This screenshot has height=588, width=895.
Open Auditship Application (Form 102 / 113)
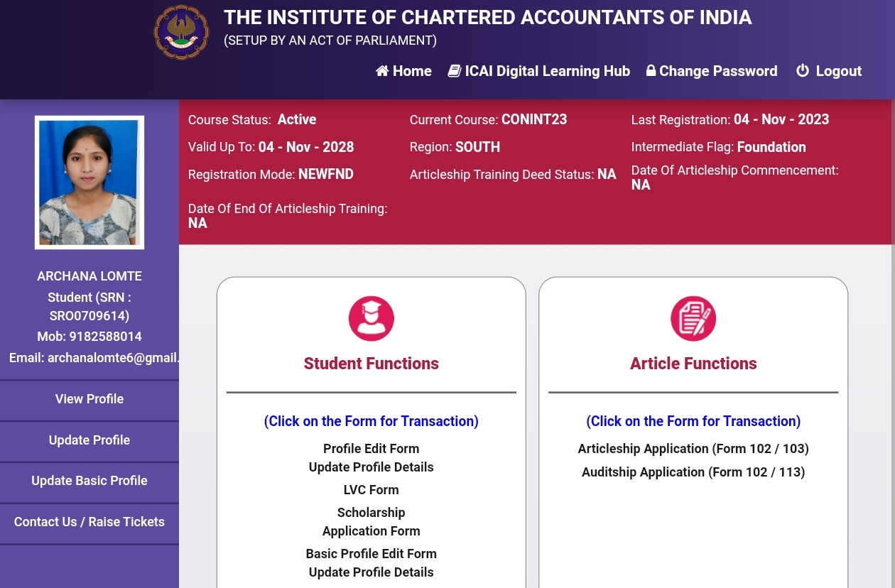click(x=693, y=472)
